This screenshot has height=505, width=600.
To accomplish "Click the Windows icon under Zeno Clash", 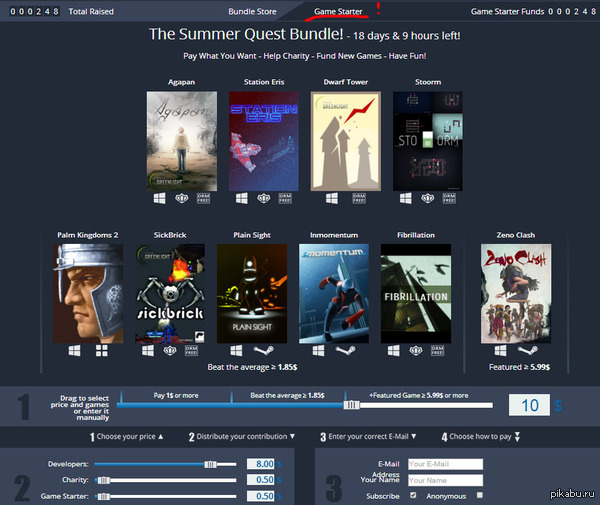I will [501, 350].
